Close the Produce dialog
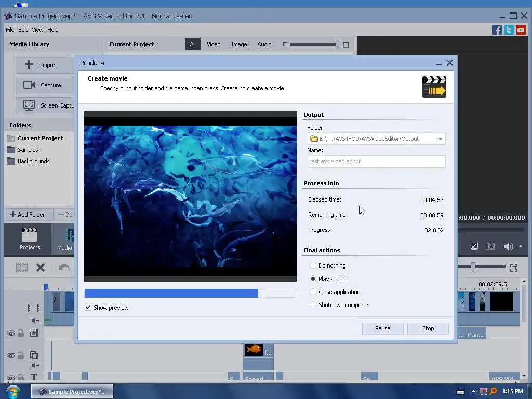Image resolution: width=532 pixels, height=399 pixels. click(450, 63)
